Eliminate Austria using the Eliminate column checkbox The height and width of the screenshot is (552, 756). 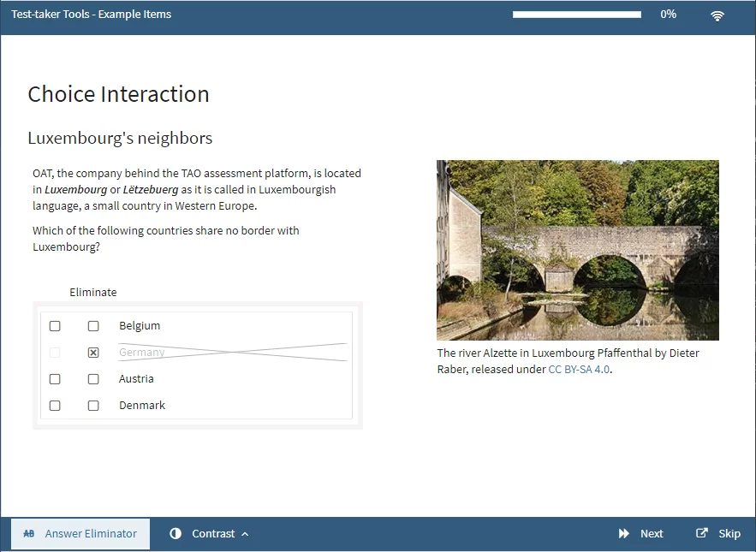click(x=93, y=378)
